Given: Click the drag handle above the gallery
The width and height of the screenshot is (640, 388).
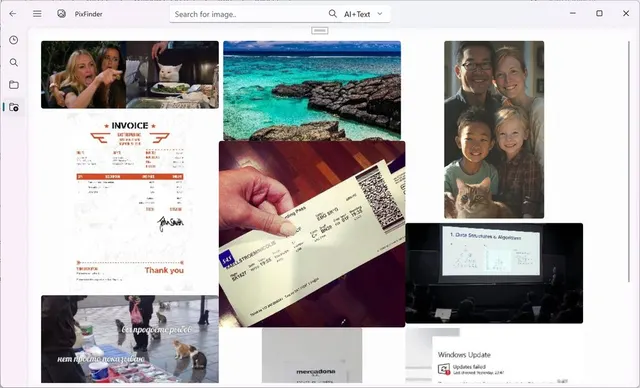Looking at the screenshot, I should click(x=320, y=31).
